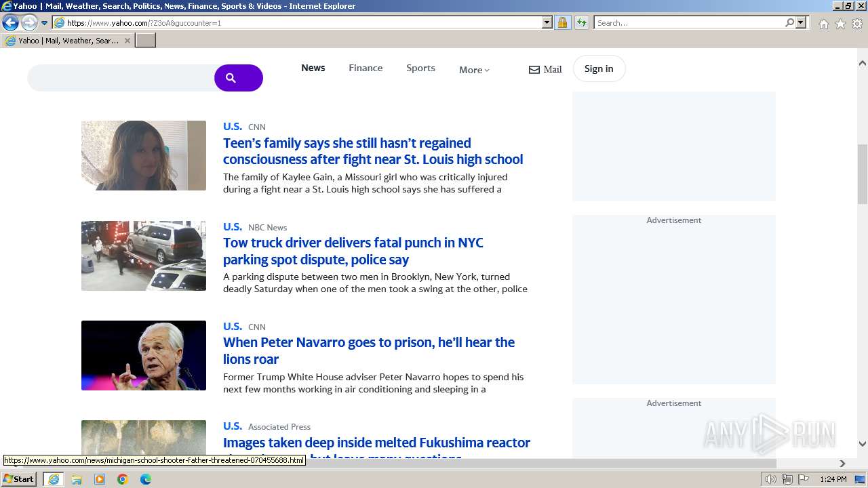Image resolution: width=868 pixels, height=488 pixels.
Task: Click U.S. category on Navarro story
Action: [x=233, y=326]
